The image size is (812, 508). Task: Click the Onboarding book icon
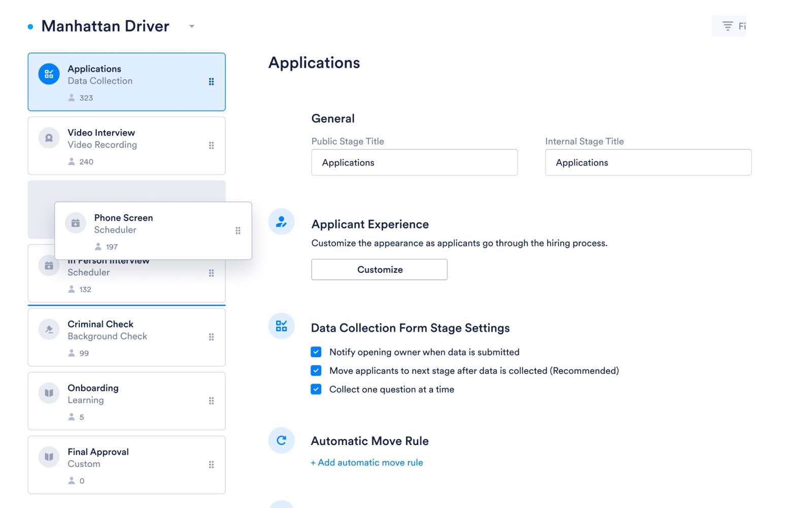tap(49, 393)
